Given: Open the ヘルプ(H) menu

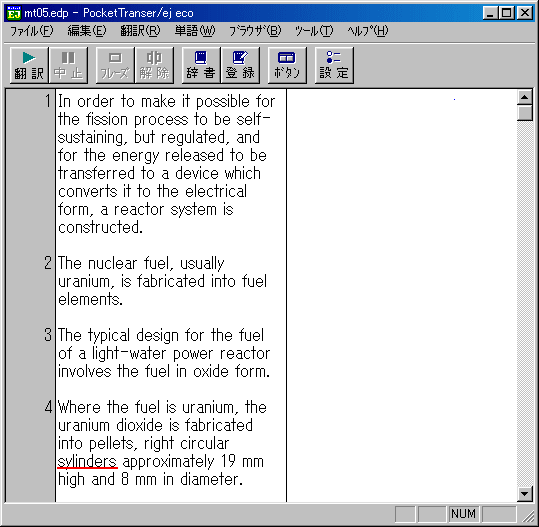Looking at the screenshot, I should [x=367, y=31].
